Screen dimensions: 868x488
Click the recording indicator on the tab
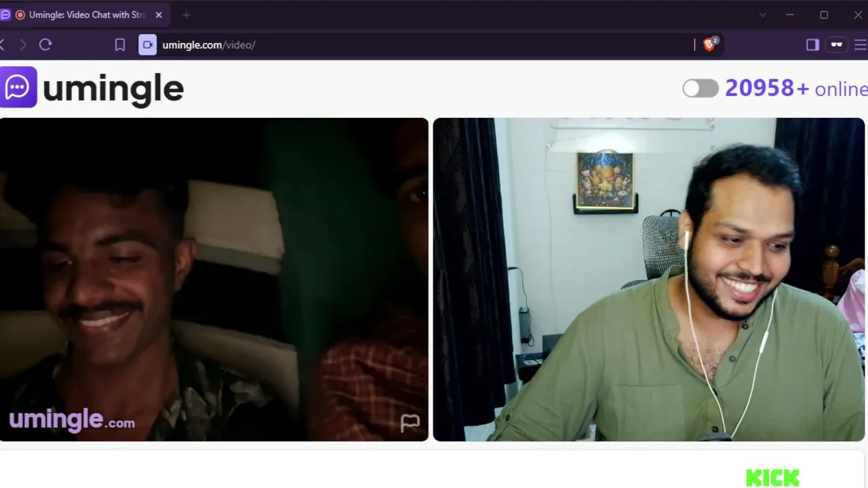[20, 15]
